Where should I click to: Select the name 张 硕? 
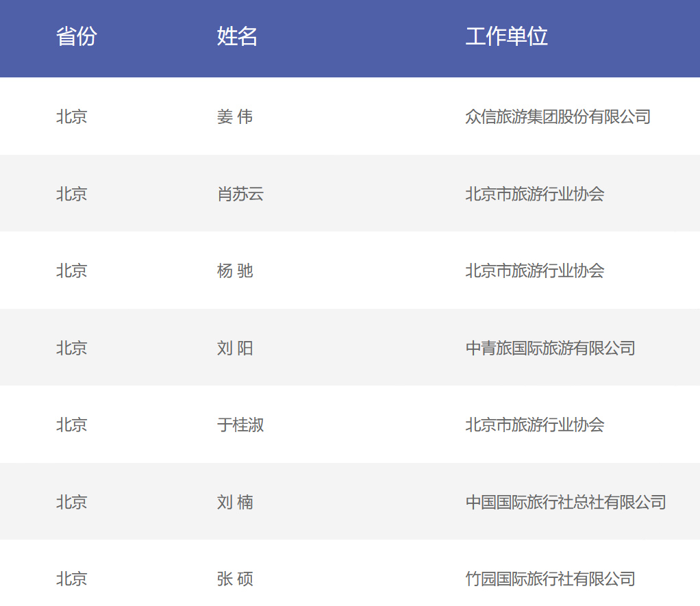235,579
